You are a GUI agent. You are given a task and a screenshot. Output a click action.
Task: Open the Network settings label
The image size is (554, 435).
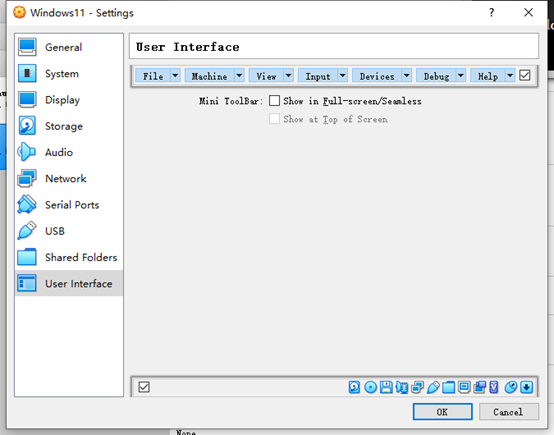coord(66,178)
